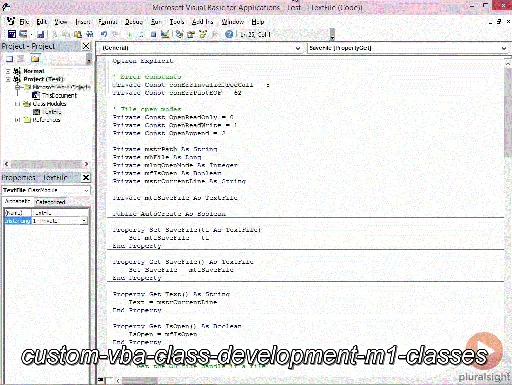Click View Code icon in Project panel
512x385 pixels.
coord(9,59)
